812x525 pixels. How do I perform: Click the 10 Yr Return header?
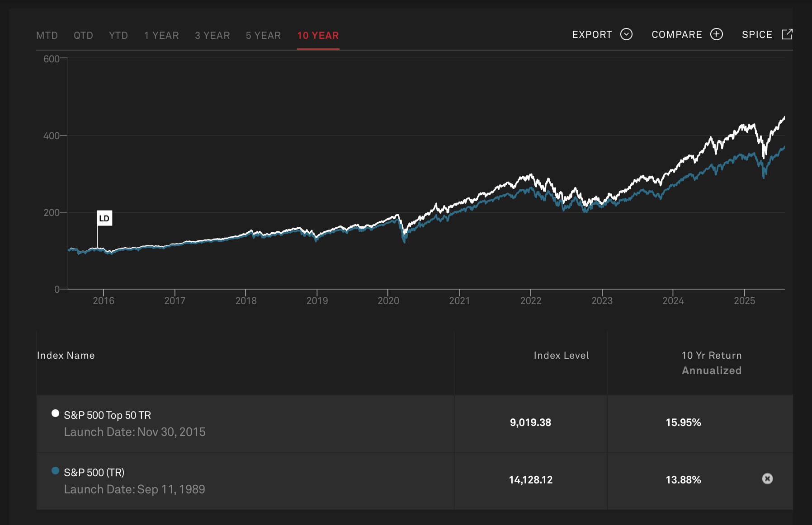coord(712,356)
